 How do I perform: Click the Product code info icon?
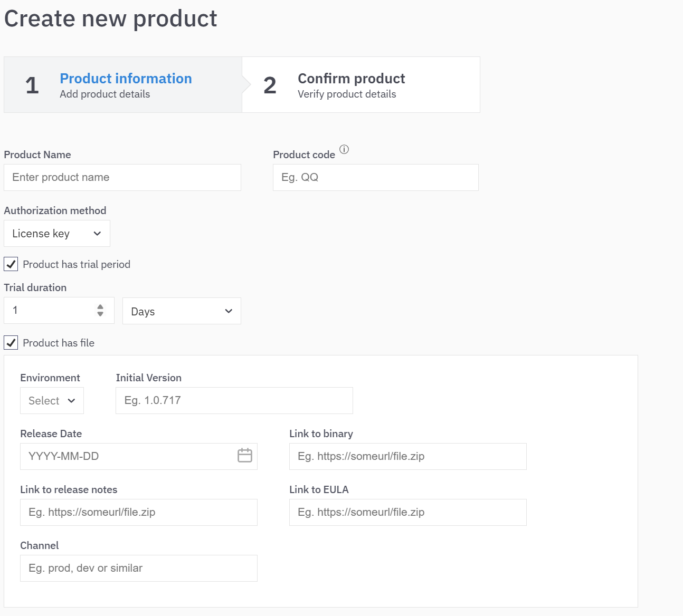344,149
